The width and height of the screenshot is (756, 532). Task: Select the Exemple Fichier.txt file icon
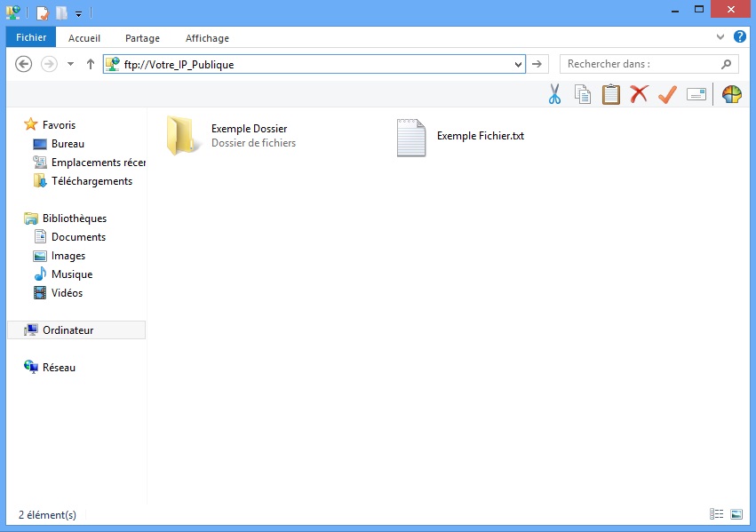click(411, 138)
